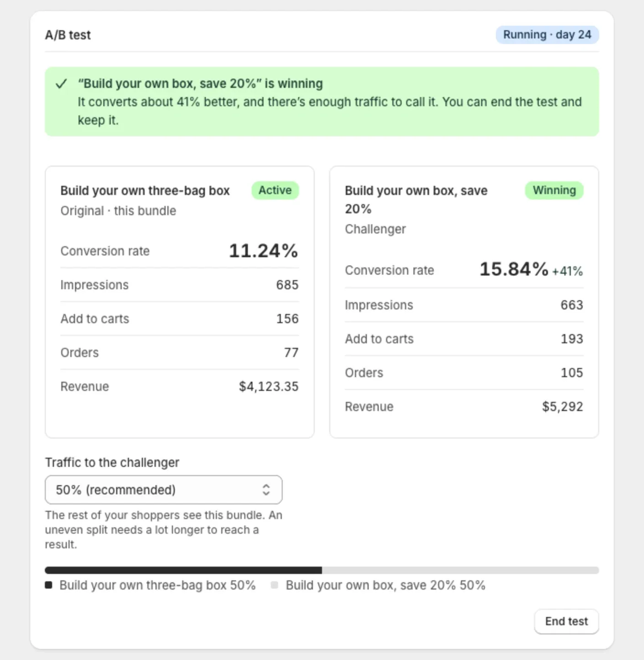644x660 pixels.
Task: Select the Build your own box, save 20% title
Action: [416, 200]
